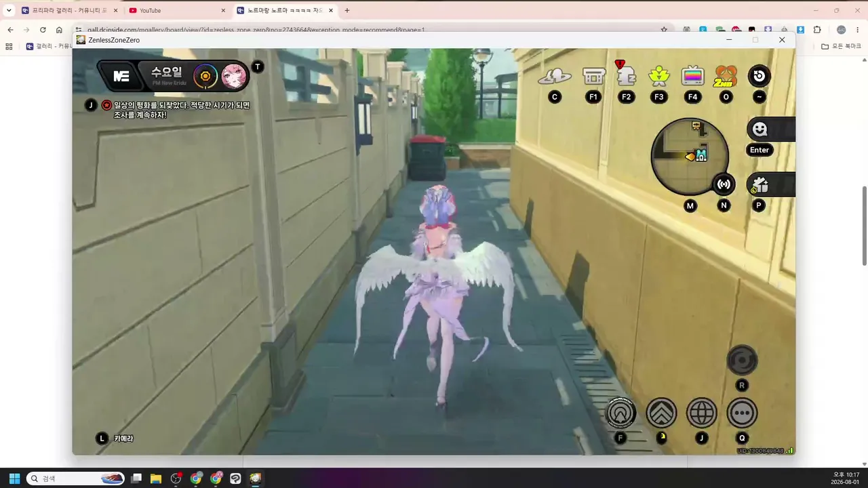Open a new browser tab
This screenshot has width=868, height=488.
(347, 10)
